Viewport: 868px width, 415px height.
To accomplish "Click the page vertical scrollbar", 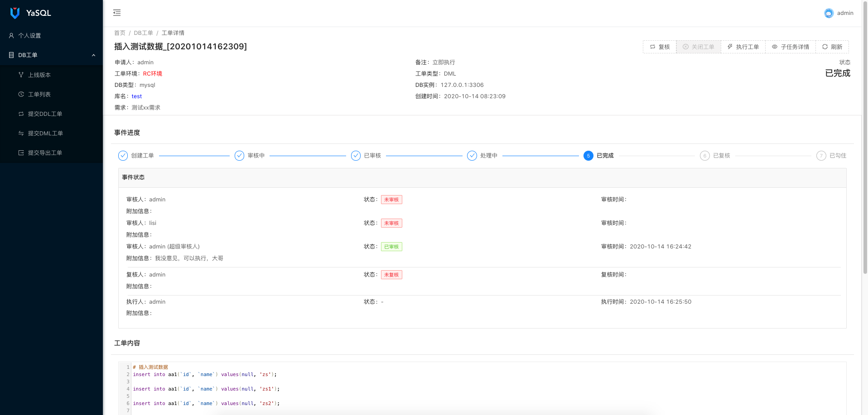I will (865, 137).
